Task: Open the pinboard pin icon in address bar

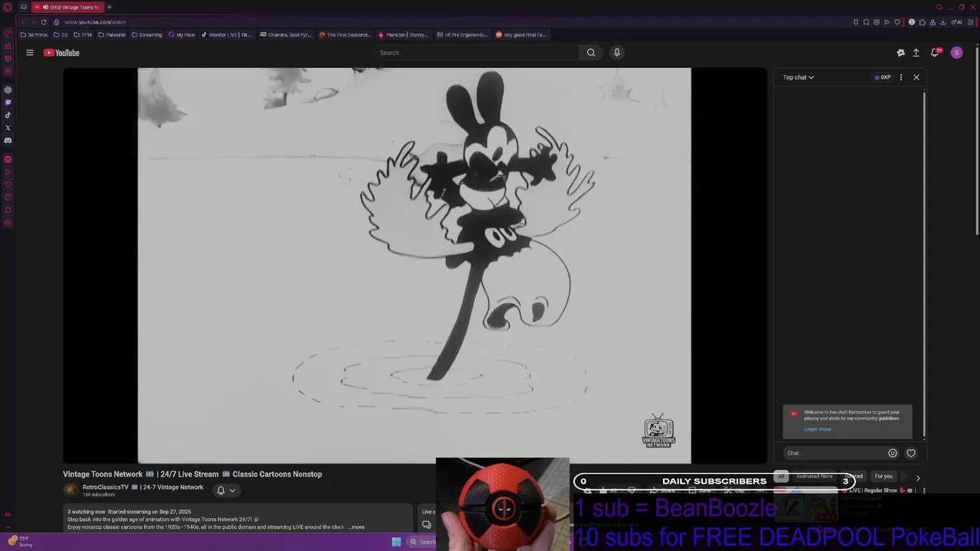Action: [x=856, y=22]
